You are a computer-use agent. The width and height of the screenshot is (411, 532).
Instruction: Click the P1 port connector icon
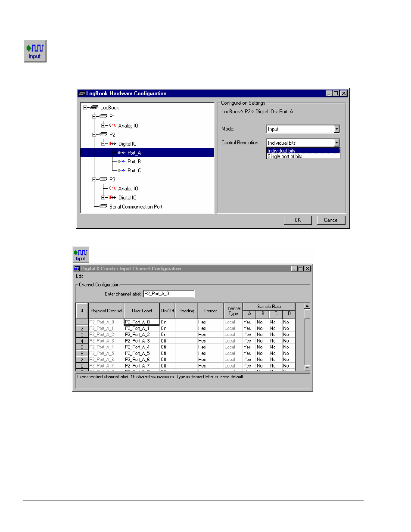(x=103, y=116)
